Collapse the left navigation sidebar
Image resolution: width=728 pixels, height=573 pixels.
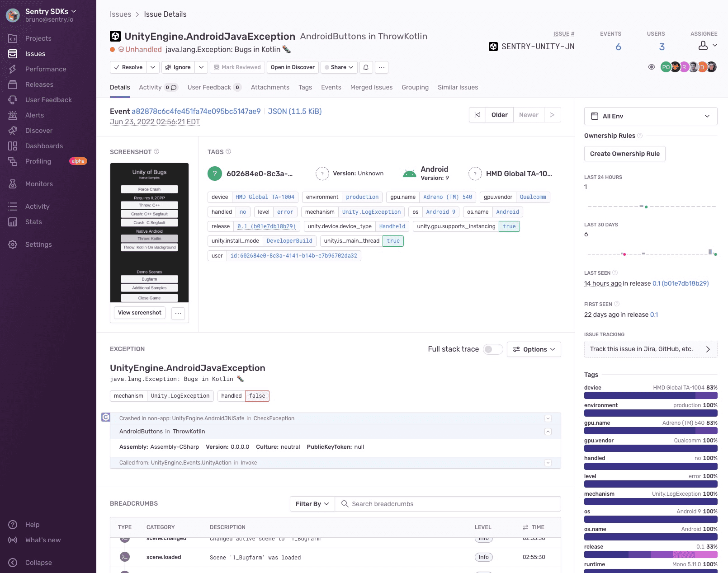pyautogui.click(x=38, y=563)
